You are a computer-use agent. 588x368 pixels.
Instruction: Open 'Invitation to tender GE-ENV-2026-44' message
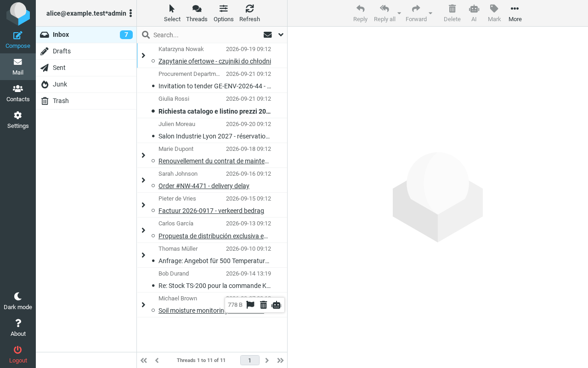215,86
